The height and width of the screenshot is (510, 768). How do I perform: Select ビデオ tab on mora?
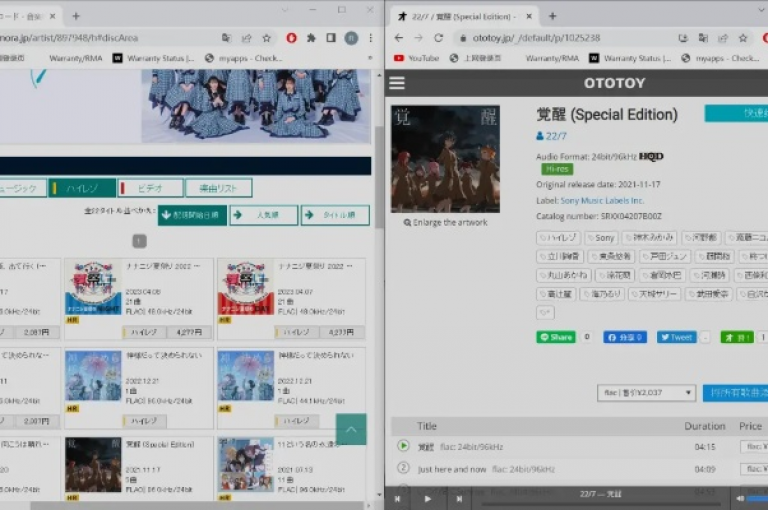(150, 188)
